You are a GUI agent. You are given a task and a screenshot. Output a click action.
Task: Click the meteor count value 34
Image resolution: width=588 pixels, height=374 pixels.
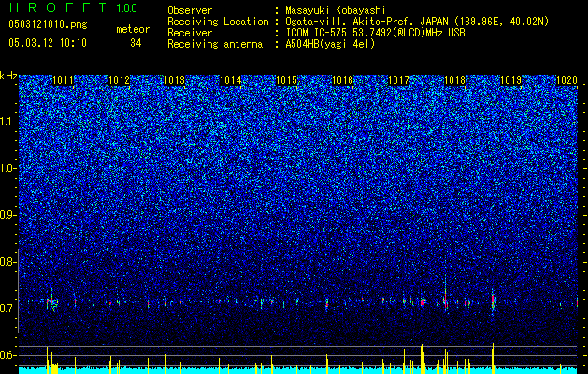pyautogui.click(x=136, y=43)
